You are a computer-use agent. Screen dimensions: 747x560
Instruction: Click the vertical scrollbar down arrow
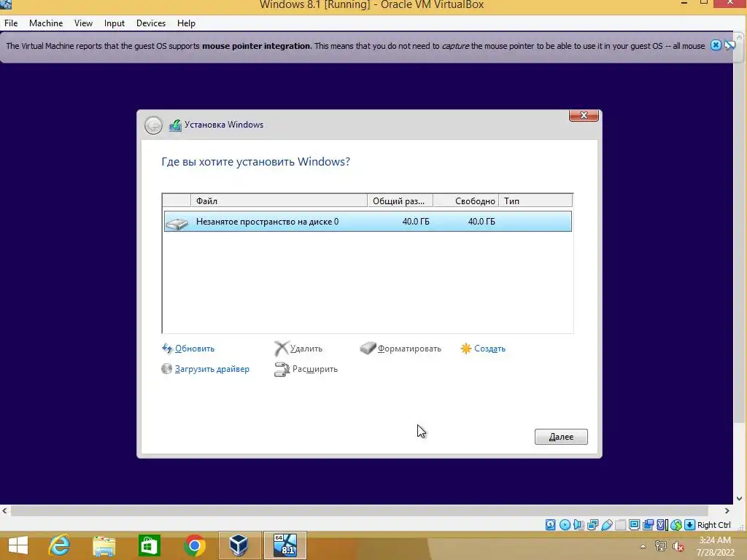(x=740, y=499)
